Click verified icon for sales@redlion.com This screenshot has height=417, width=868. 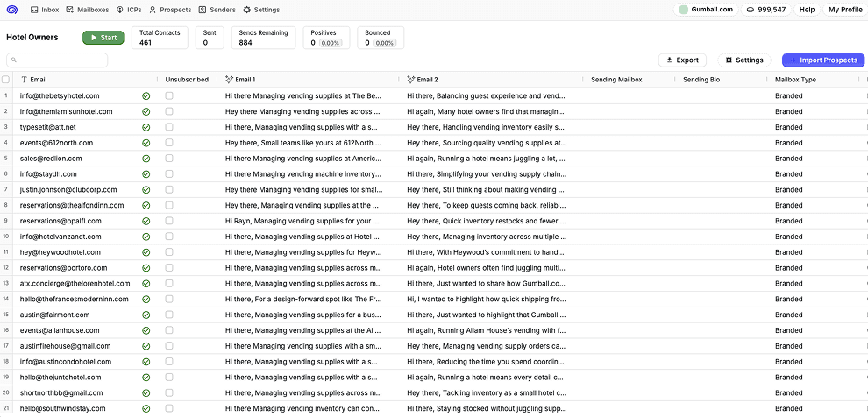pyautogui.click(x=146, y=159)
